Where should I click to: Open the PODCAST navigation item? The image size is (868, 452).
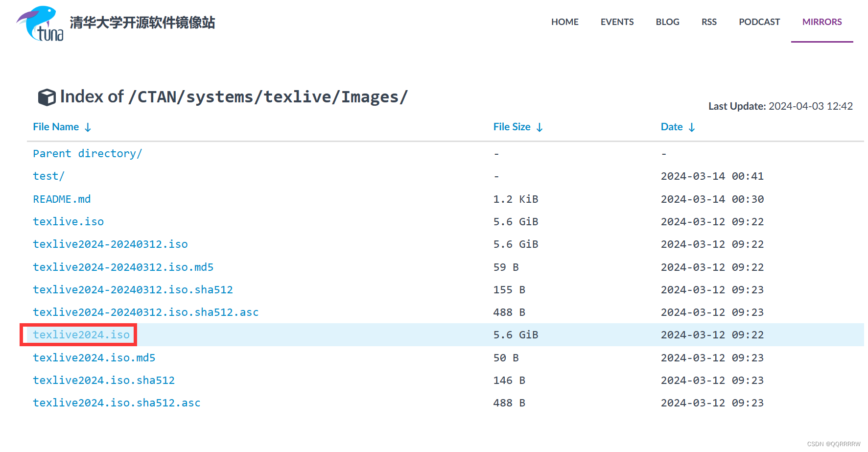(x=759, y=22)
